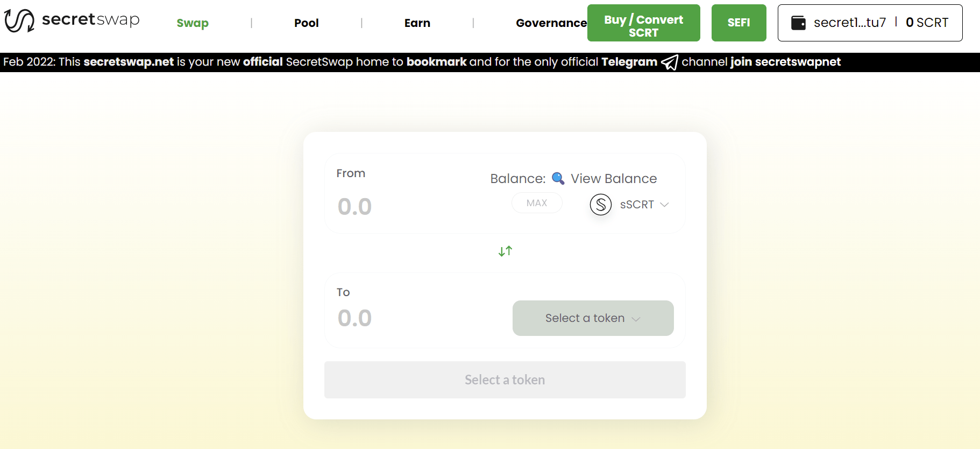Expand the sSCRT token chevron
The image size is (980, 449).
[664, 205]
